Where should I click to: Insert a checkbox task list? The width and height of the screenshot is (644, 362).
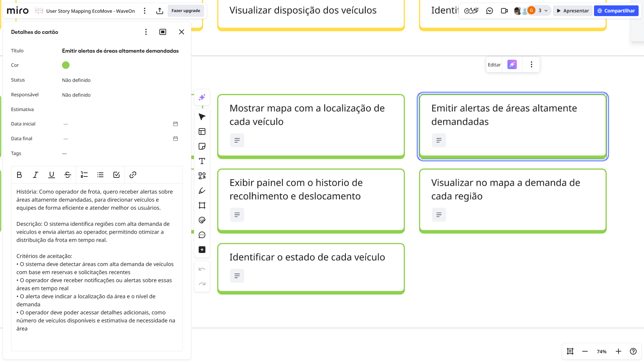pos(116,175)
